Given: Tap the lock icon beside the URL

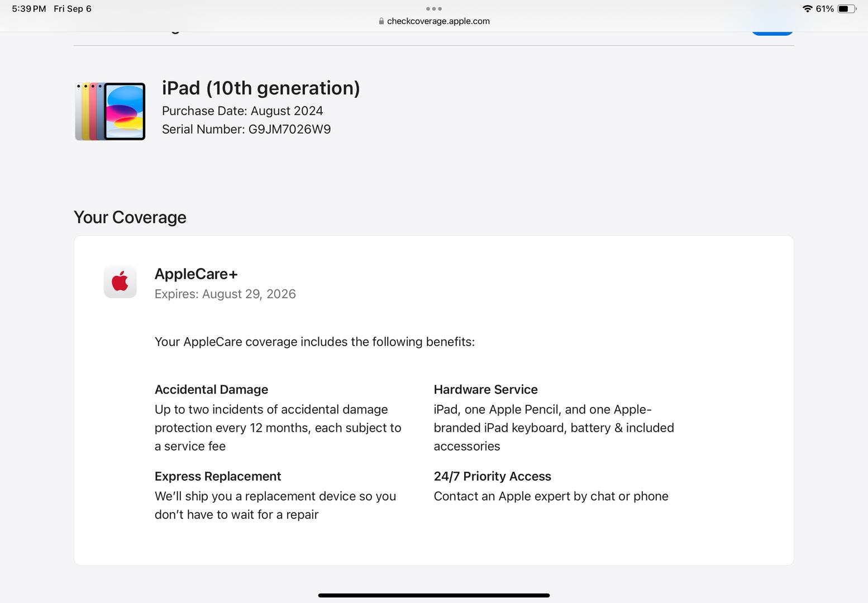Looking at the screenshot, I should tap(381, 21).
